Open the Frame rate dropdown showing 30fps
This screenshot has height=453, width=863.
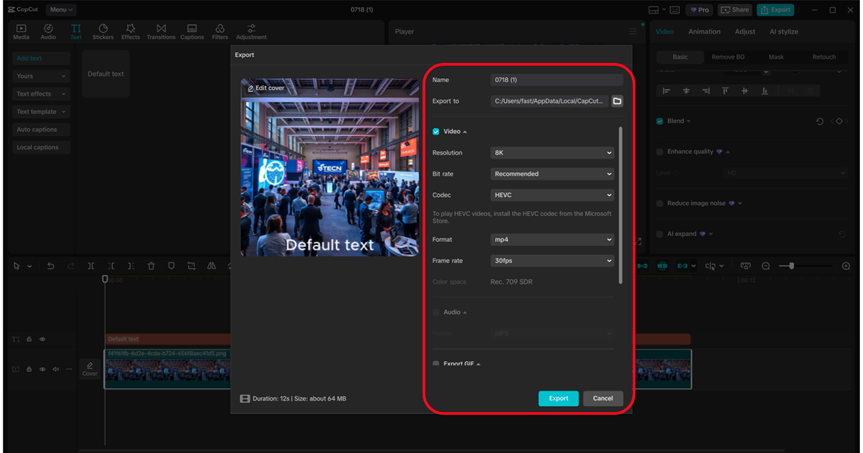tap(552, 260)
